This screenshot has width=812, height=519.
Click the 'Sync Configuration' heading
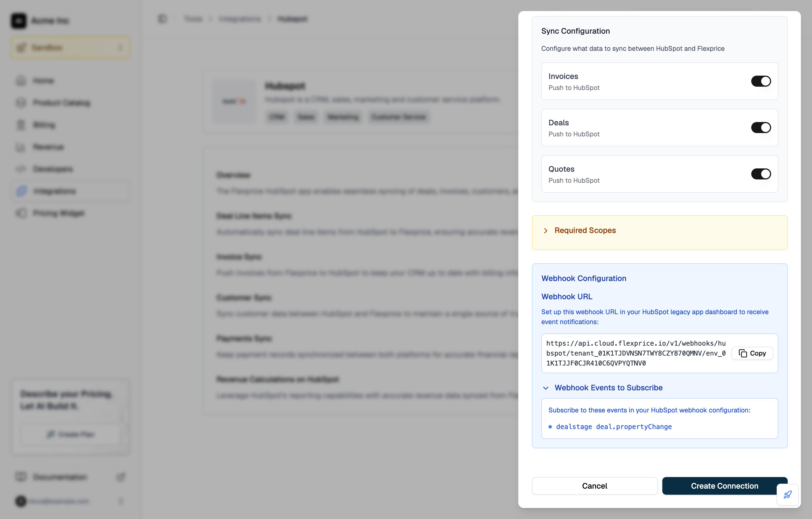575,31
